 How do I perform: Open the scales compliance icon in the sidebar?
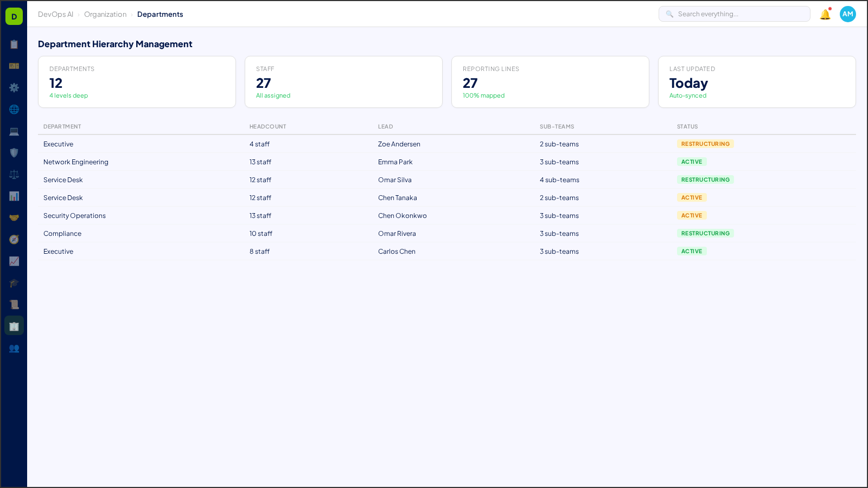(x=14, y=174)
